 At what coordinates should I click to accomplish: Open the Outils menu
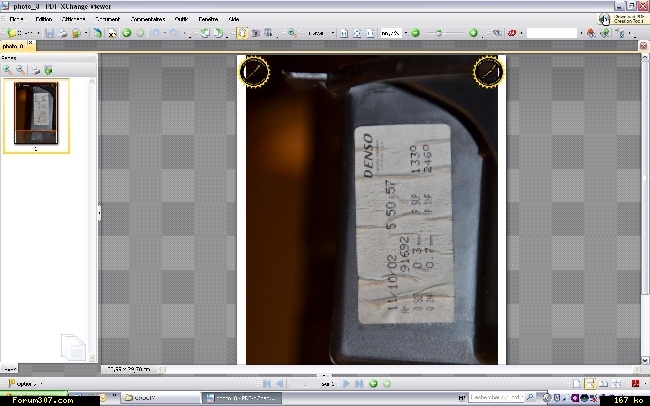pyautogui.click(x=182, y=19)
